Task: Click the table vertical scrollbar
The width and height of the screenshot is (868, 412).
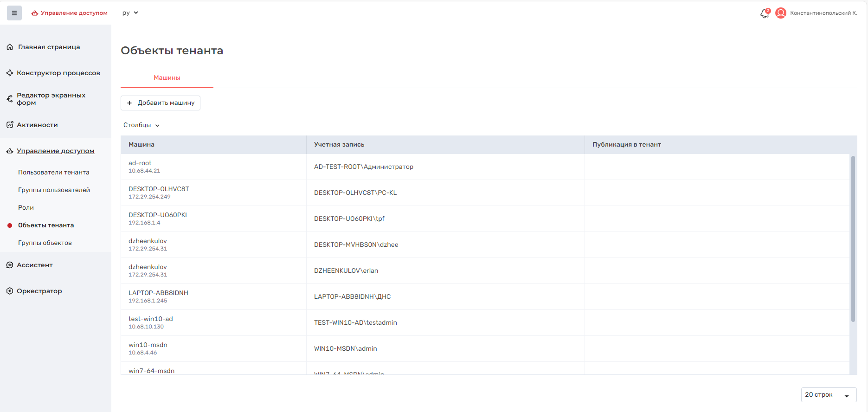Action: pos(853,239)
